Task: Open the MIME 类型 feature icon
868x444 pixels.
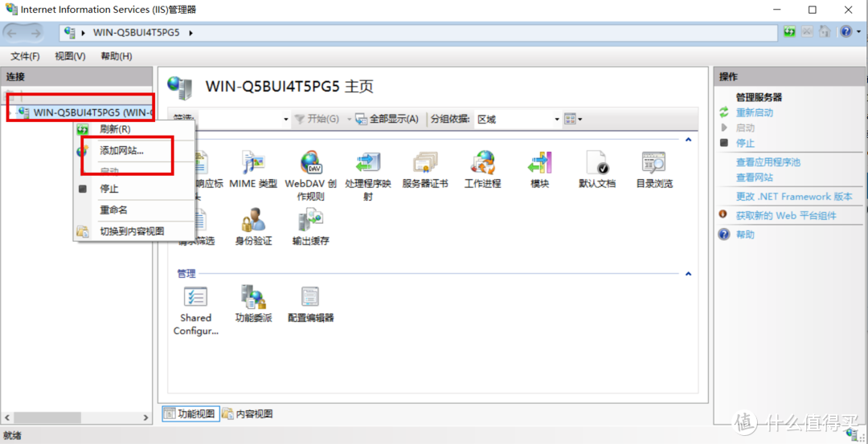Action: tap(253, 169)
